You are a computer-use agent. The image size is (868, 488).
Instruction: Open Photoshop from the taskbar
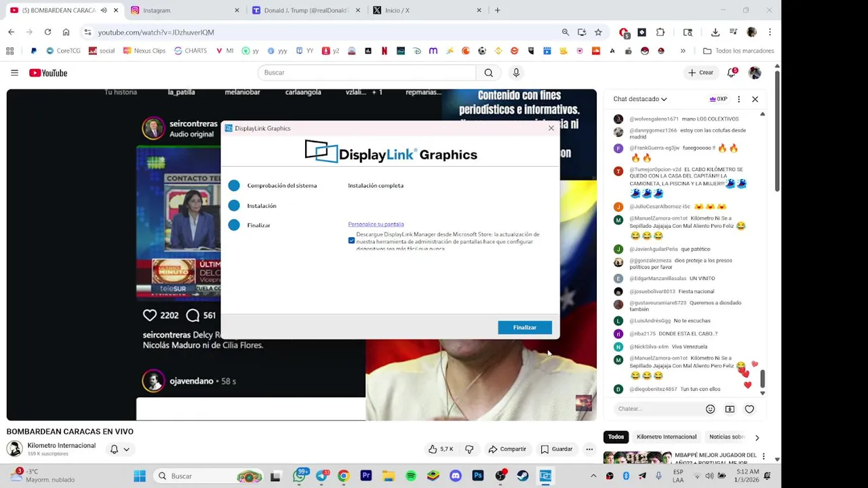click(x=478, y=476)
